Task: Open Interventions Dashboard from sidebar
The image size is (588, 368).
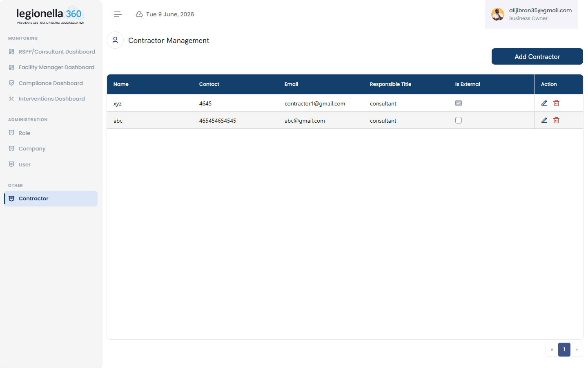Action: [51, 99]
